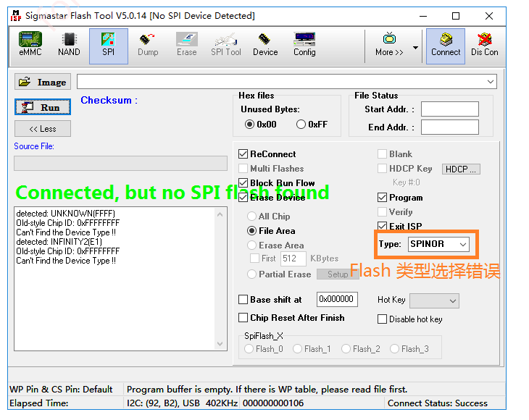The image size is (529, 420).
Task: Select the Flash_2 radio button
Action: (x=346, y=349)
